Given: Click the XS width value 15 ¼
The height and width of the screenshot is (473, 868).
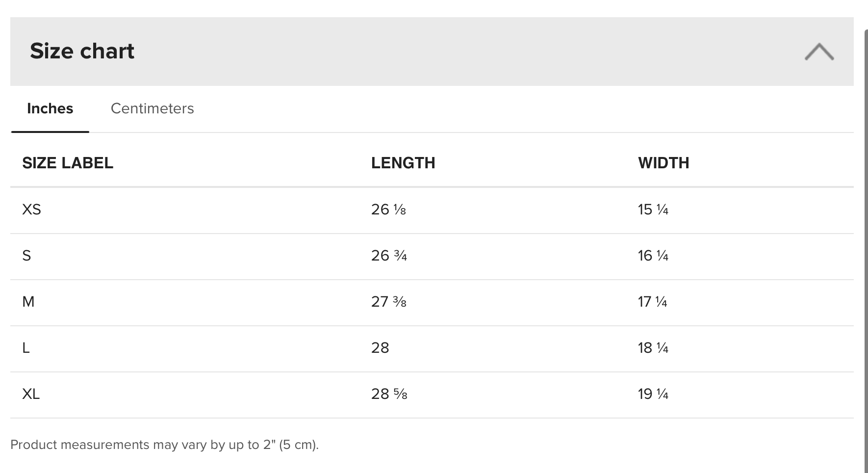Looking at the screenshot, I should (x=653, y=210).
